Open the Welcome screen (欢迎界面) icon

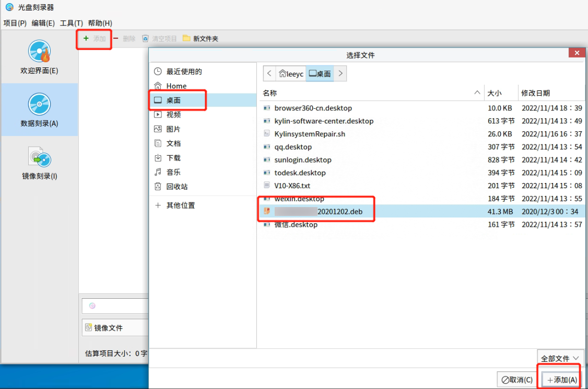[39, 51]
